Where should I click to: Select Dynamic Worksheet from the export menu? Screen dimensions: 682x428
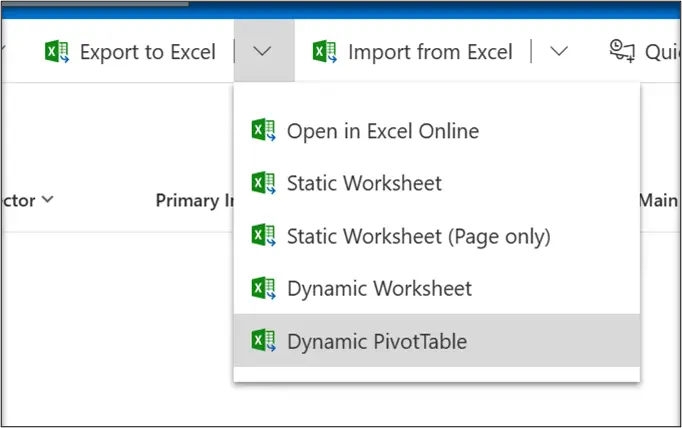coord(379,289)
